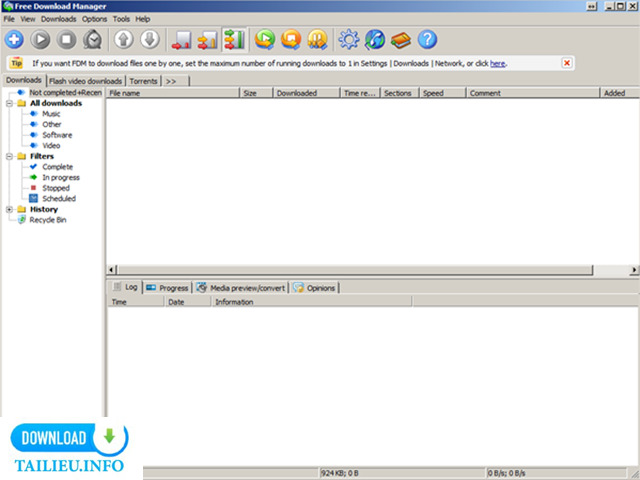Sort by Size column header
This screenshot has height=480, width=640.
click(x=256, y=93)
